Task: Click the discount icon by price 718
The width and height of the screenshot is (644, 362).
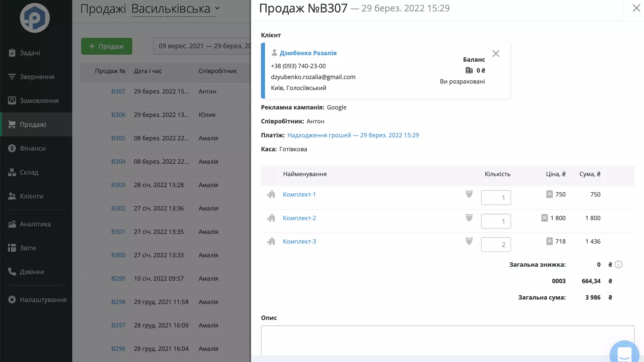Action: click(x=549, y=241)
